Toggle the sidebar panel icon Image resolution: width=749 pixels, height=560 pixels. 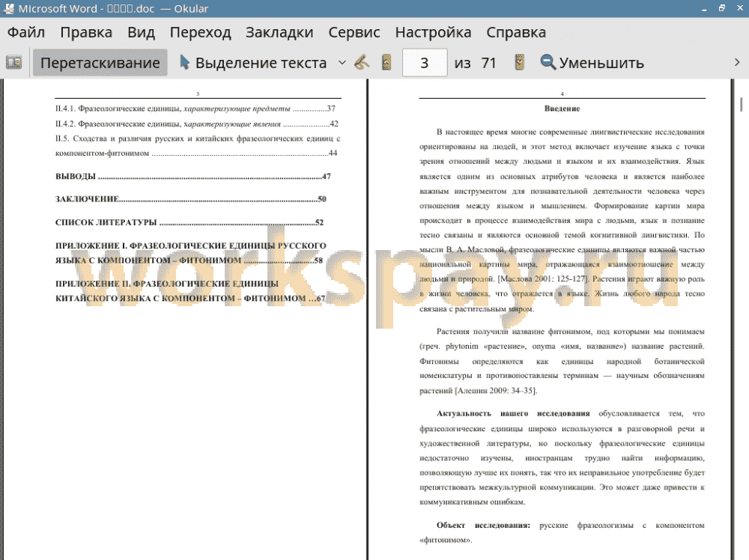coord(13,63)
